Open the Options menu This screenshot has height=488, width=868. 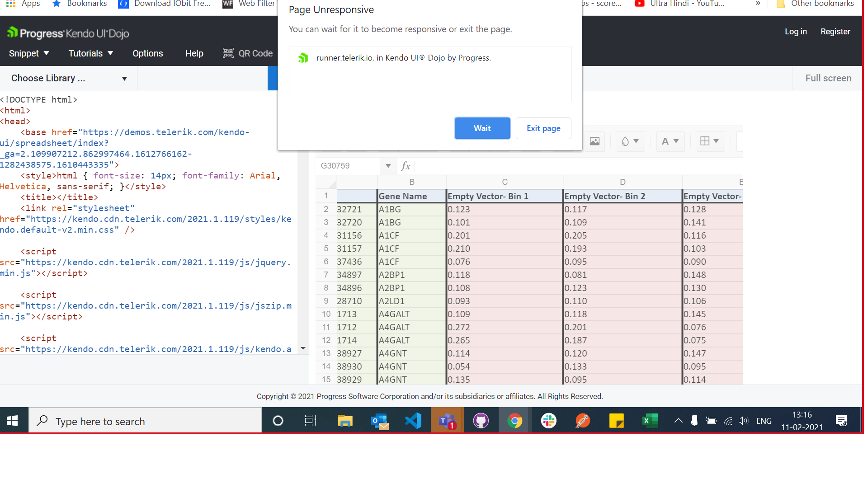(x=147, y=53)
